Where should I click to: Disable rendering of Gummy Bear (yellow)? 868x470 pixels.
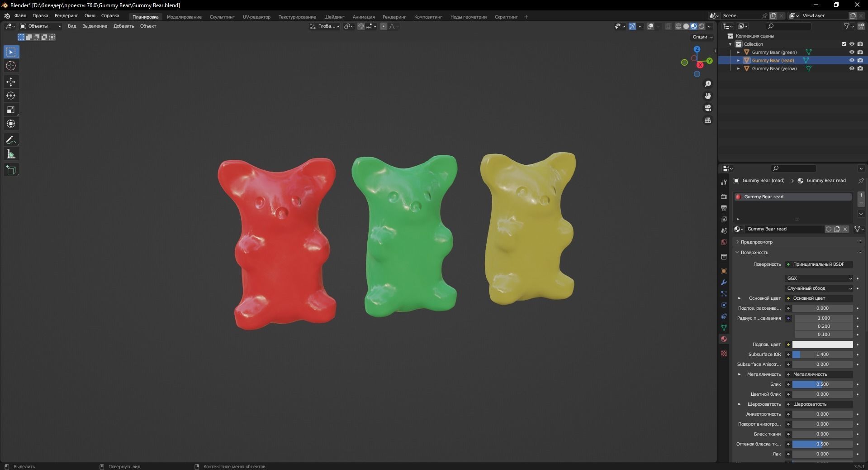point(860,68)
